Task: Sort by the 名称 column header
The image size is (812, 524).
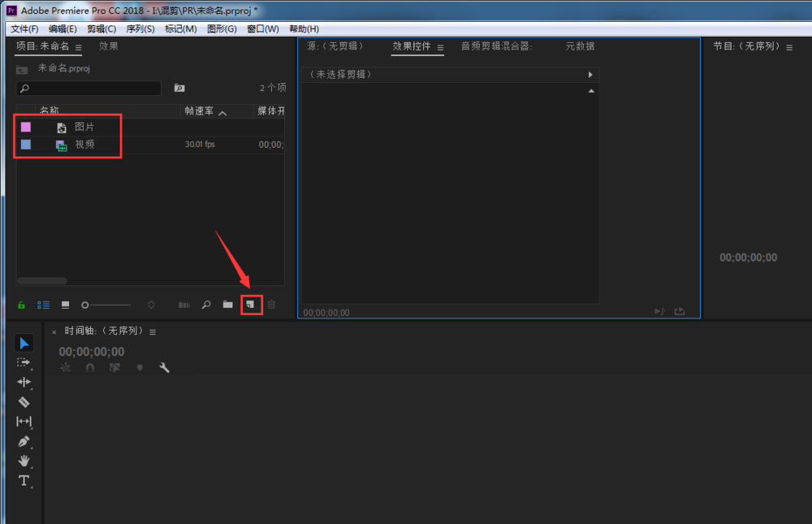Action: point(50,110)
